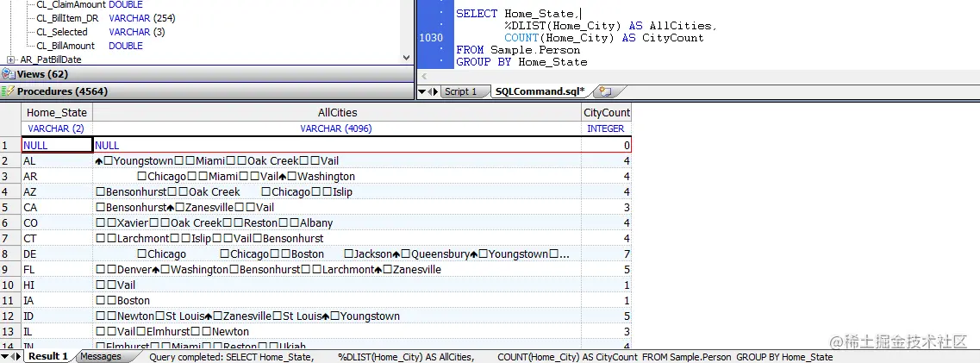Select AllCities cell starting with Youngstown for AL
This screenshot has width=980, height=363.
(337, 160)
